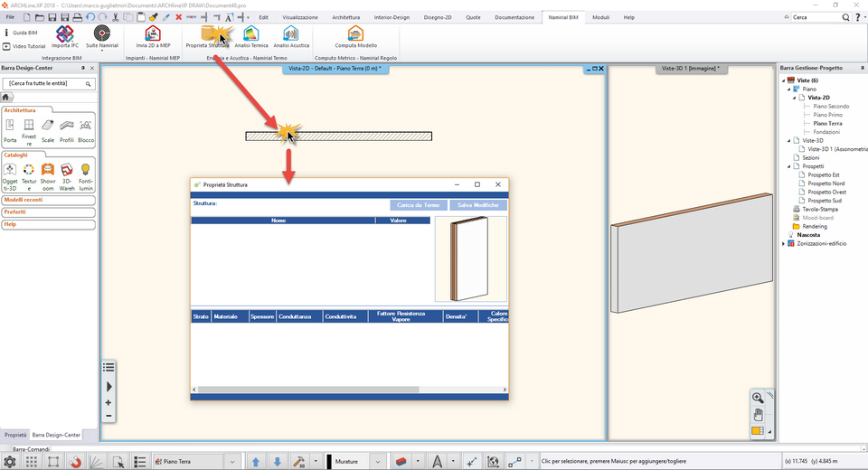Select the Profili tool
The image size is (868, 470).
point(66,131)
